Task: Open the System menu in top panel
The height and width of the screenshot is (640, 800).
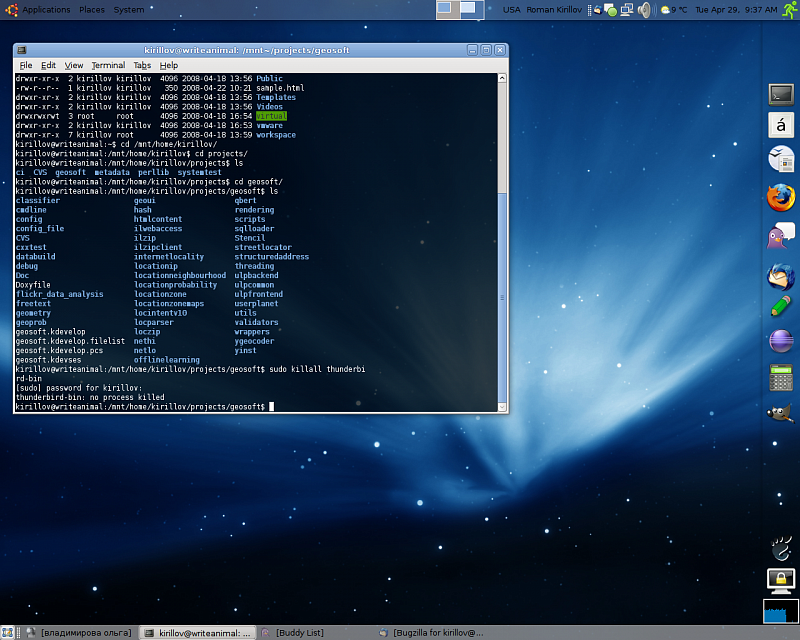Action: pyautogui.click(x=128, y=10)
